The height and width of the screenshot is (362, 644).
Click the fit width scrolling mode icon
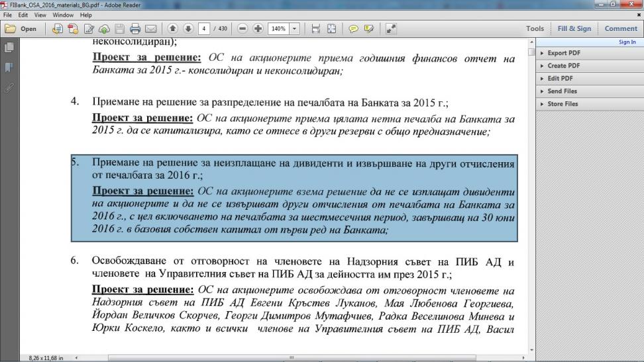[x=316, y=28]
